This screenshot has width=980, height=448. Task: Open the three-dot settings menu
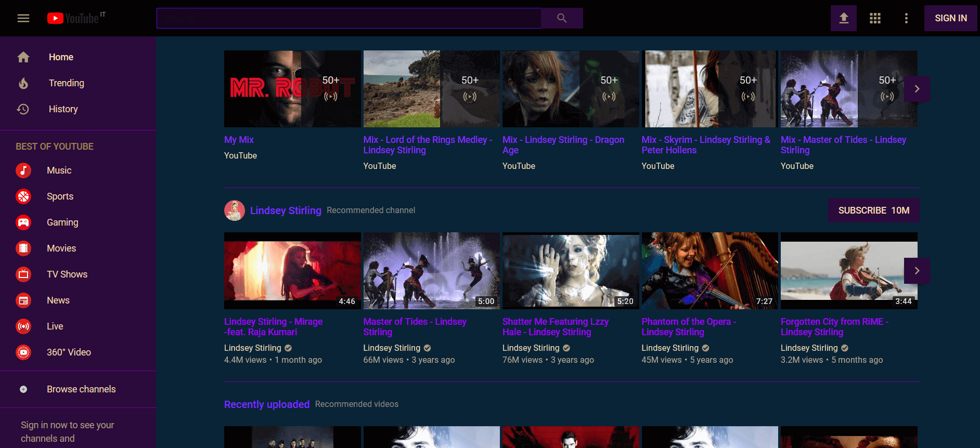(x=906, y=18)
